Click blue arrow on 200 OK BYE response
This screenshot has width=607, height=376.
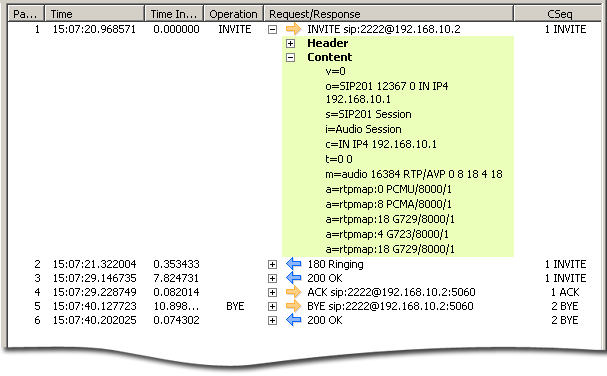coord(293,320)
